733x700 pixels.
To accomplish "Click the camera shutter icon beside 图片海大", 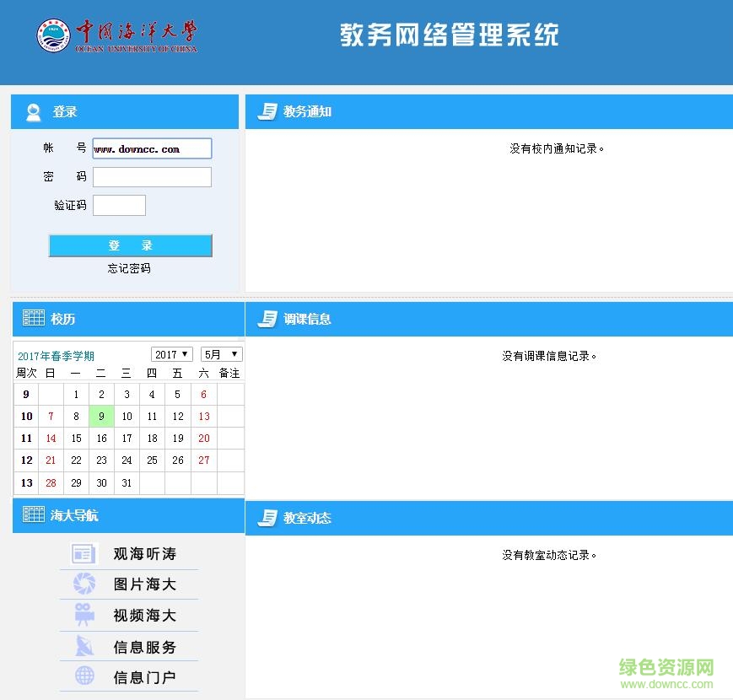I will [84, 584].
